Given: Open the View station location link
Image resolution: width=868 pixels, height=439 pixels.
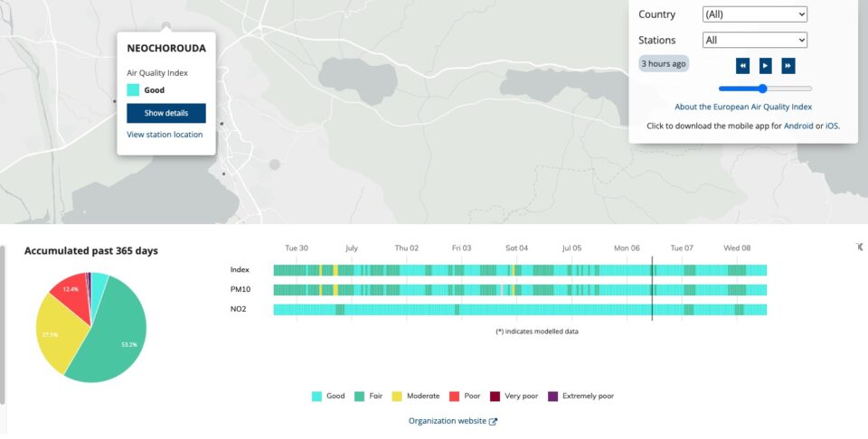Looking at the screenshot, I should [x=165, y=135].
